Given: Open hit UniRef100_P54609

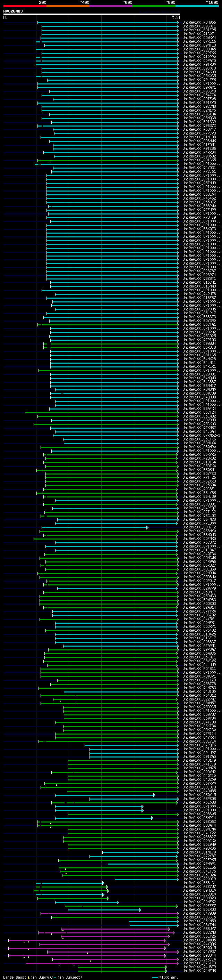Looking at the screenshot, I should click(x=199, y=72).
